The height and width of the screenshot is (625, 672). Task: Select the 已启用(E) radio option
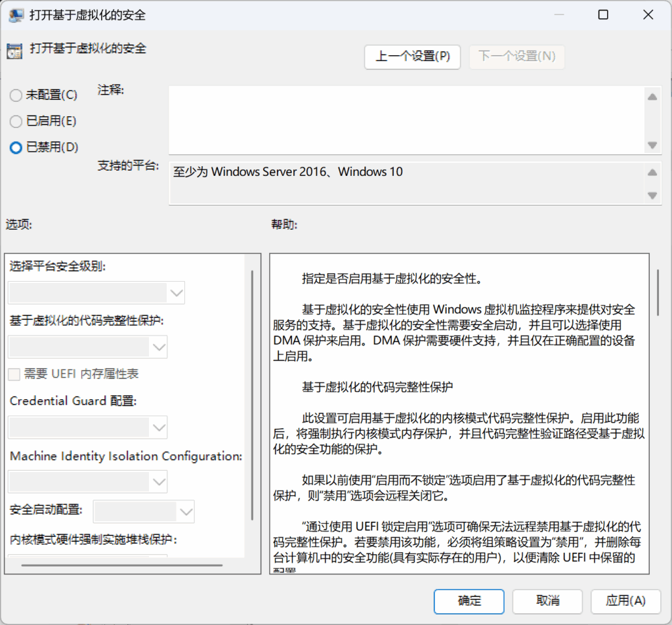(x=16, y=121)
